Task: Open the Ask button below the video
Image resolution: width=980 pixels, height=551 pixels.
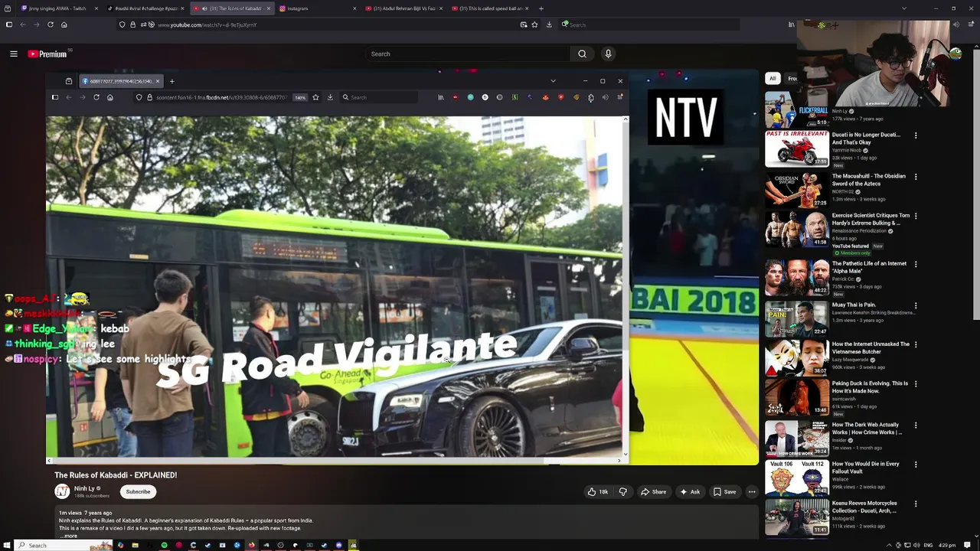Action: (689, 492)
